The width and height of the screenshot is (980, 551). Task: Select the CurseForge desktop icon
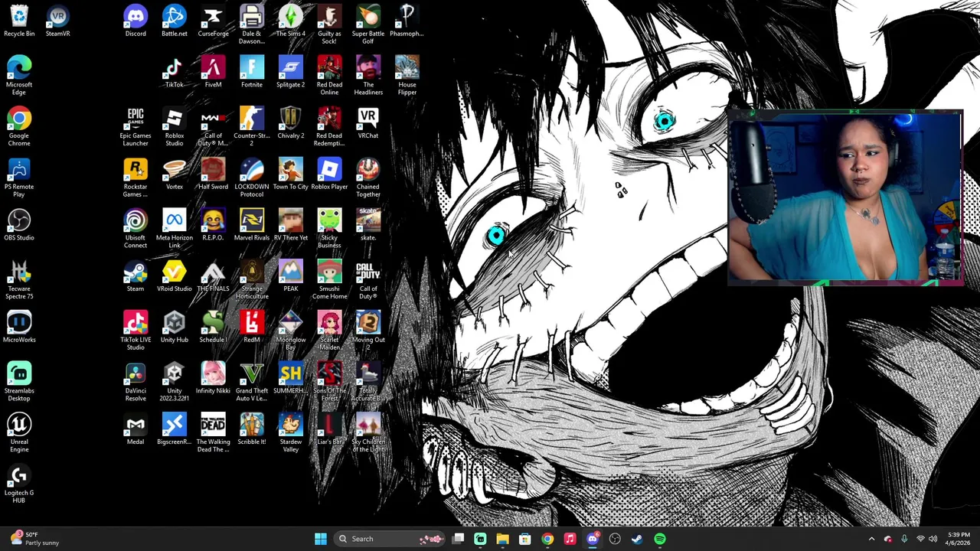click(x=213, y=21)
